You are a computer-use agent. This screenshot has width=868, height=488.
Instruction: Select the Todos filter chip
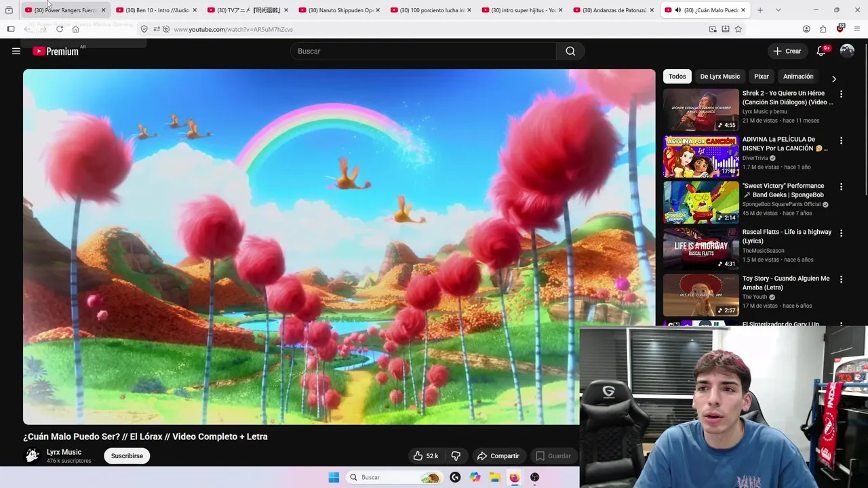point(677,77)
